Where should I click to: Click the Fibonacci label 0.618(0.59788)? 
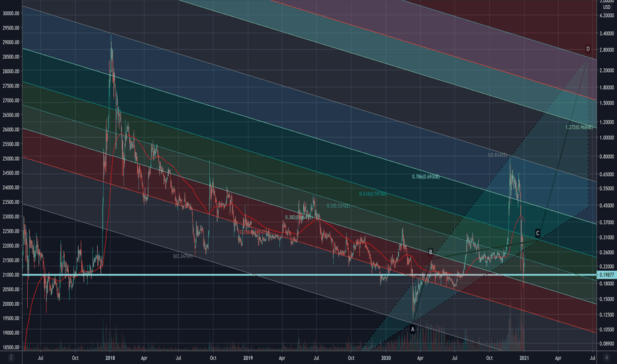pyautogui.click(x=373, y=194)
